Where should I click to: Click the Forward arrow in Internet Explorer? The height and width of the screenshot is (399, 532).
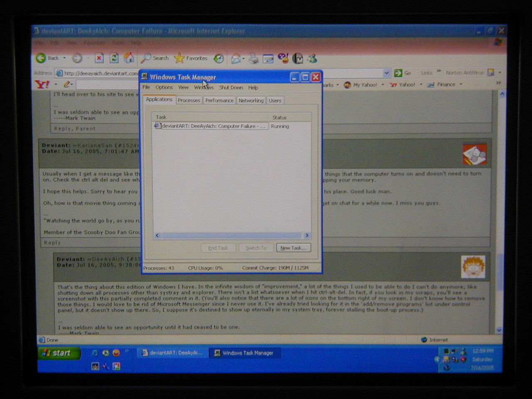[x=77, y=58]
